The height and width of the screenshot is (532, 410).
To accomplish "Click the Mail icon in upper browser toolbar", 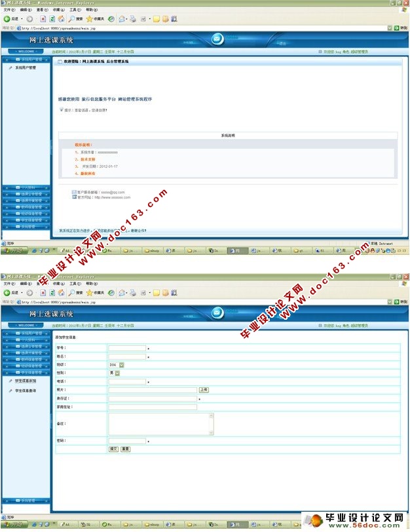I will coord(122,19).
